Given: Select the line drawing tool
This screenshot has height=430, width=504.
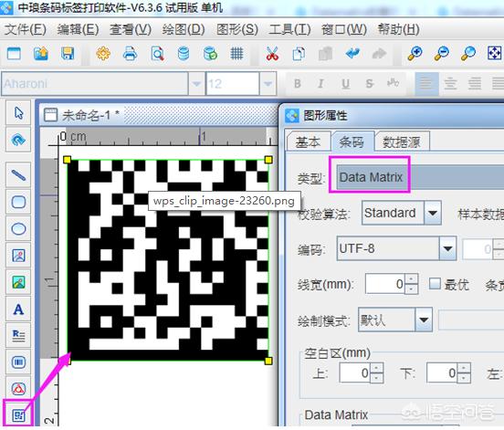Looking at the screenshot, I should [18, 175].
